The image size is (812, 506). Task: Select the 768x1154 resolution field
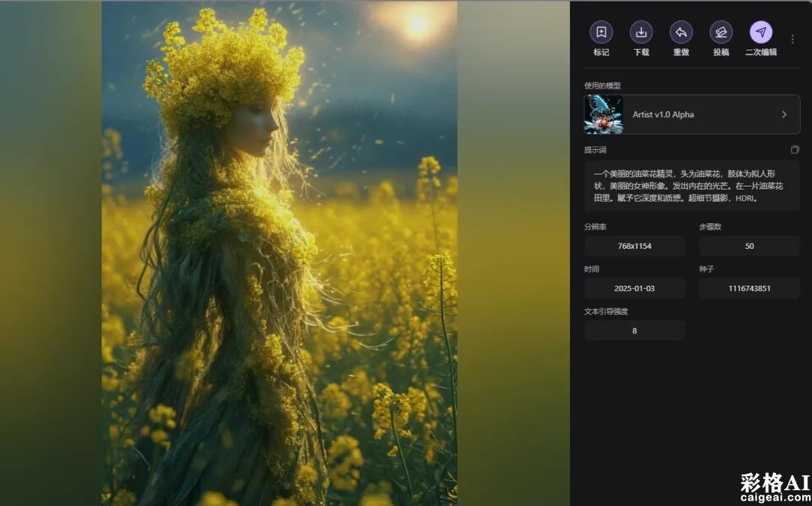pos(635,246)
